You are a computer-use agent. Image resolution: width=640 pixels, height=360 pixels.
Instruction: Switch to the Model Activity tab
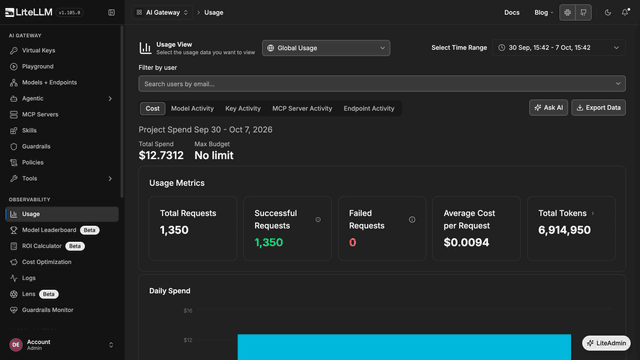pos(192,109)
